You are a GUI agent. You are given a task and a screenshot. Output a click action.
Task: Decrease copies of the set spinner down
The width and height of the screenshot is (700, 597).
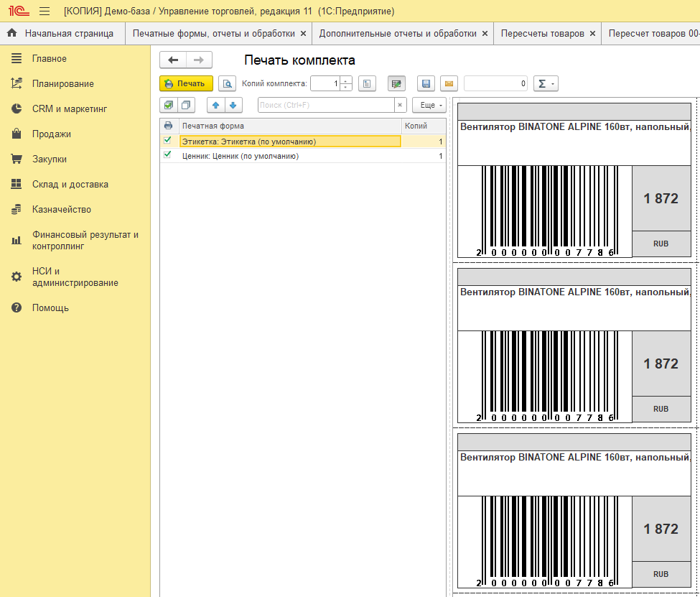click(346, 87)
